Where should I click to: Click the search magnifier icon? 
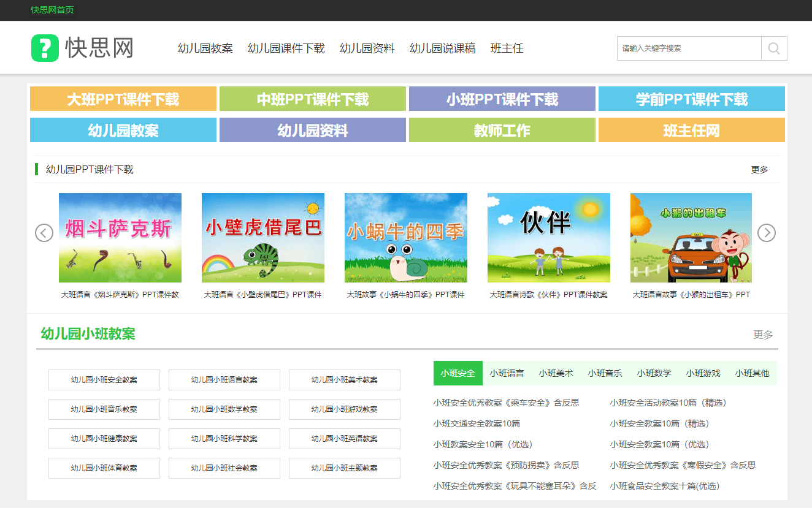[x=774, y=48]
